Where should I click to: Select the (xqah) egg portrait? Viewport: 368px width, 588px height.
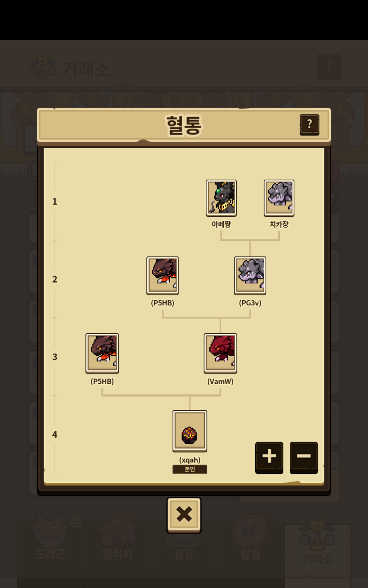click(x=190, y=431)
